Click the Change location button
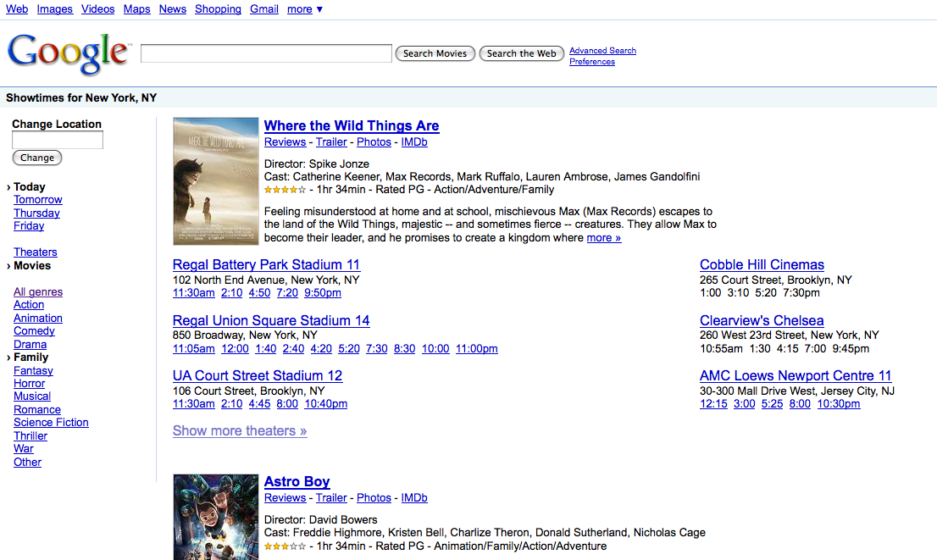The image size is (937, 560). [36, 158]
